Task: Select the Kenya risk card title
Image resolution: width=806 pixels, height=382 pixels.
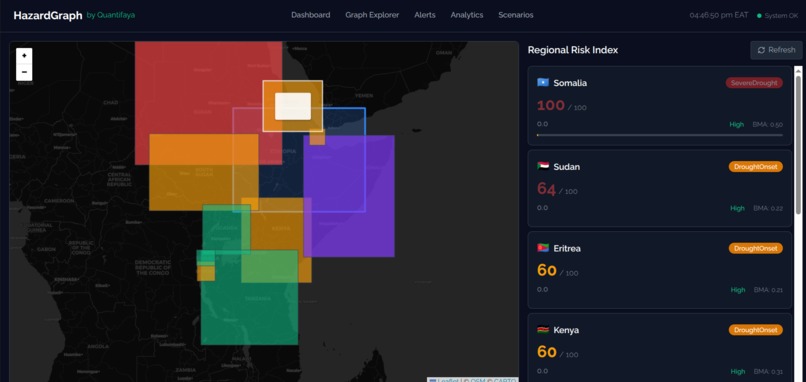Action: pos(566,330)
